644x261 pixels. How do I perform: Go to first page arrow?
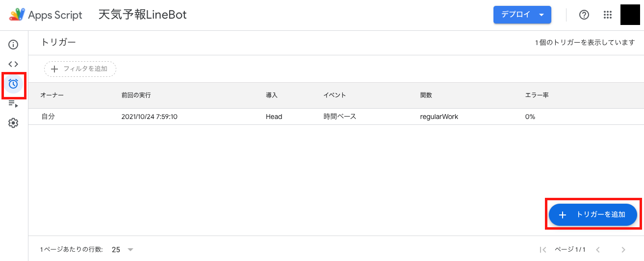click(542, 250)
